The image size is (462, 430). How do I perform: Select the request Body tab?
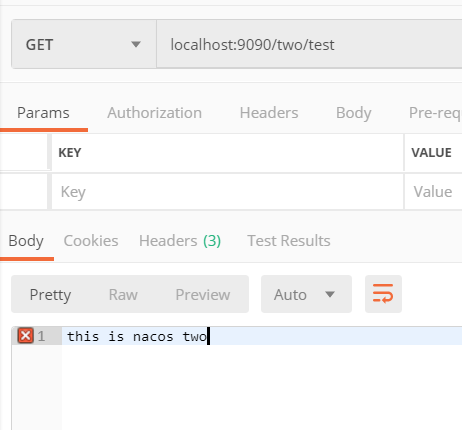click(353, 113)
